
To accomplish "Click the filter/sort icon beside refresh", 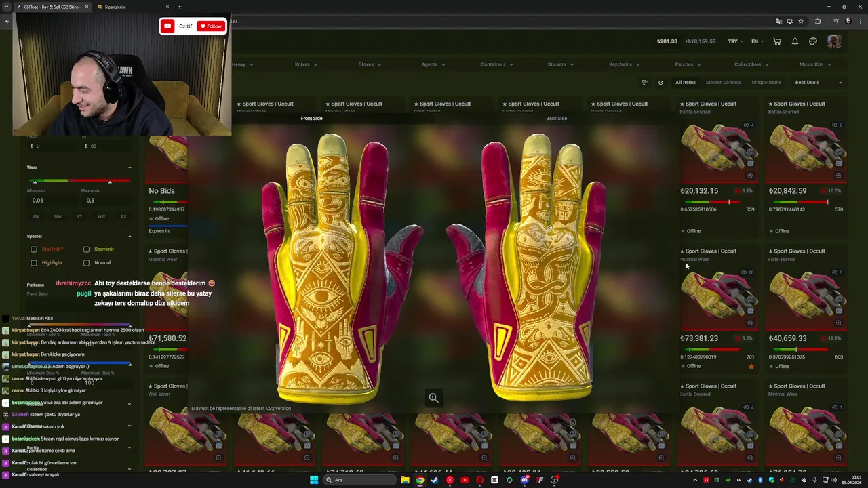I will tap(644, 83).
